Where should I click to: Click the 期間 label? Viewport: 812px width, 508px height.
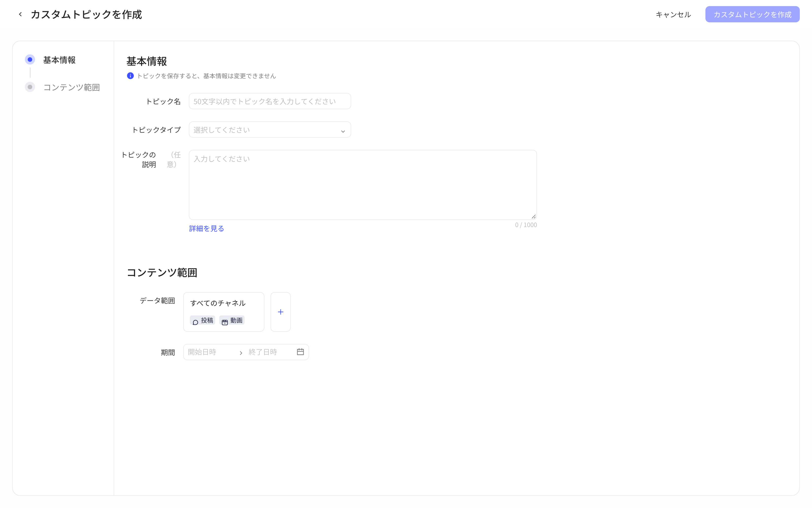coord(168,352)
